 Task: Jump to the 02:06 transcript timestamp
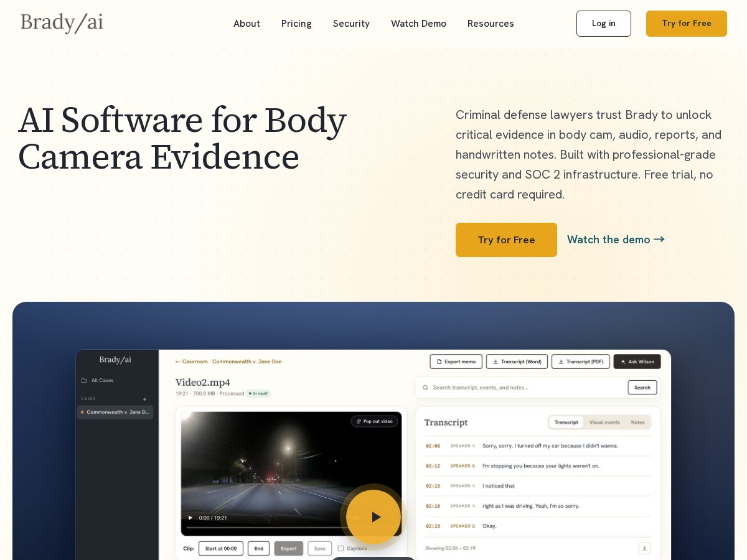pyautogui.click(x=433, y=446)
